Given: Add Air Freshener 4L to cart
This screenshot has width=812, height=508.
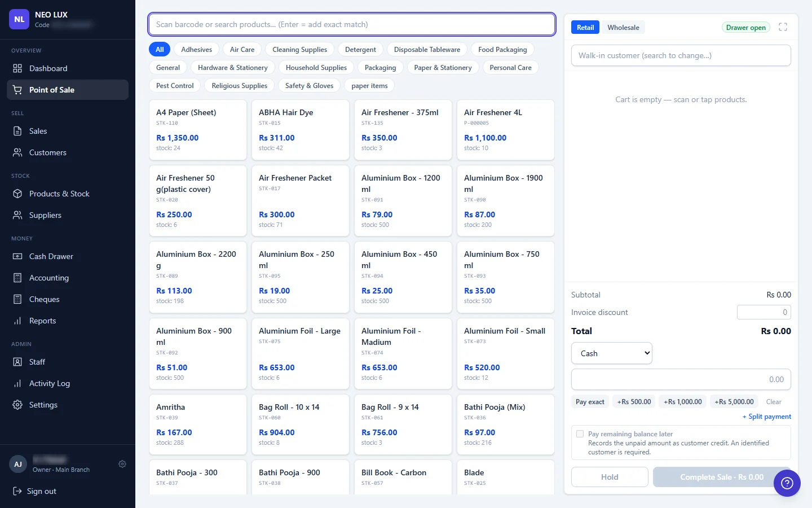Looking at the screenshot, I should 506,130.
